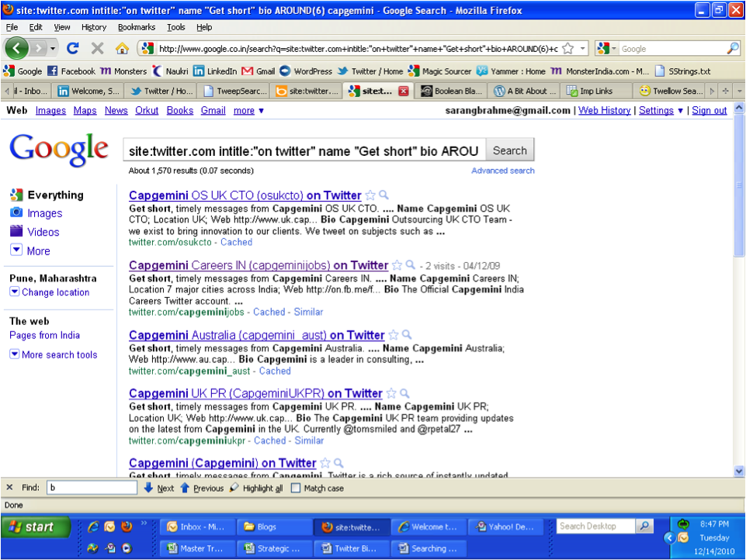Open the History menu
Viewport: 746px width, 560px height.
[94, 27]
